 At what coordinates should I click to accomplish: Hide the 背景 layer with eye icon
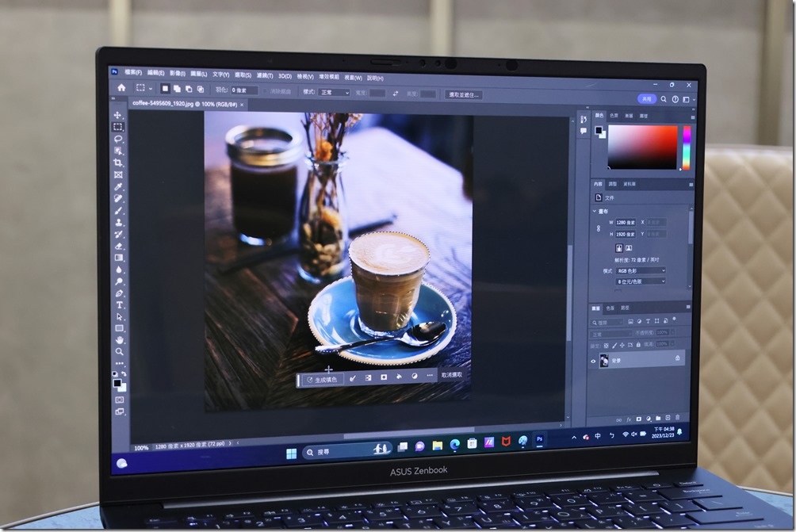[593, 361]
